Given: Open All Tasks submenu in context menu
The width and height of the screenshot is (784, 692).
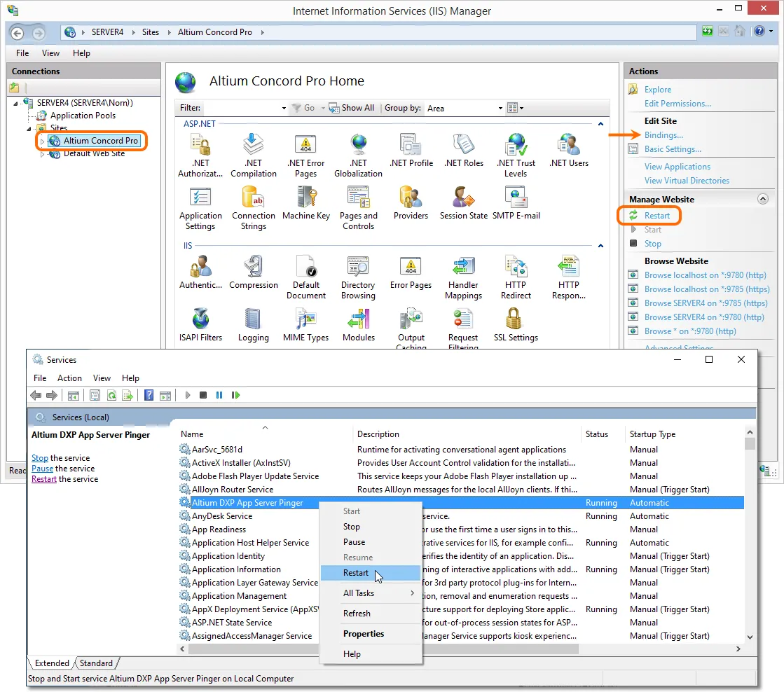Looking at the screenshot, I should pyautogui.click(x=371, y=593).
